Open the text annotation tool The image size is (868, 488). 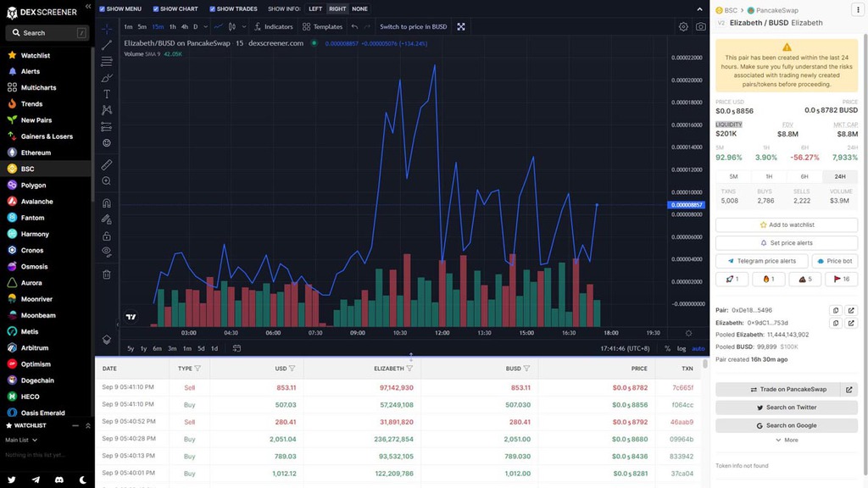pos(107,94)
